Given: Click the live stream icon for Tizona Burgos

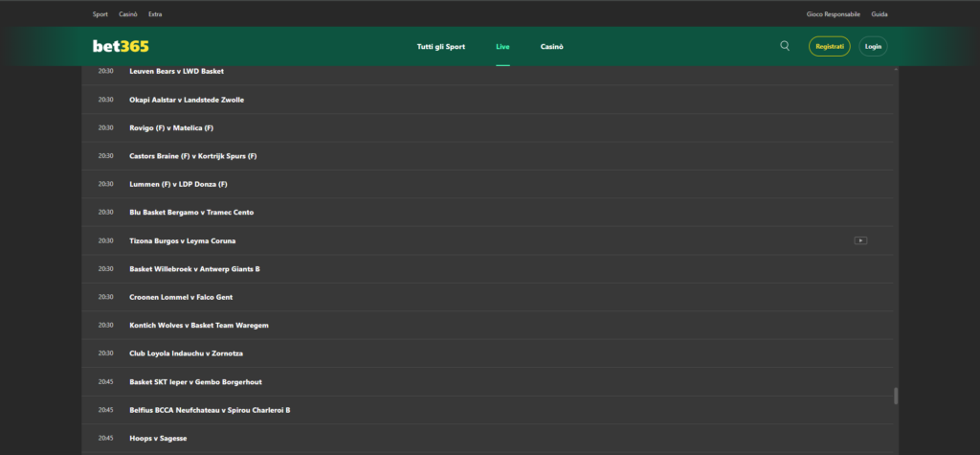Looking at the screenshot, I should coord(860,240).
